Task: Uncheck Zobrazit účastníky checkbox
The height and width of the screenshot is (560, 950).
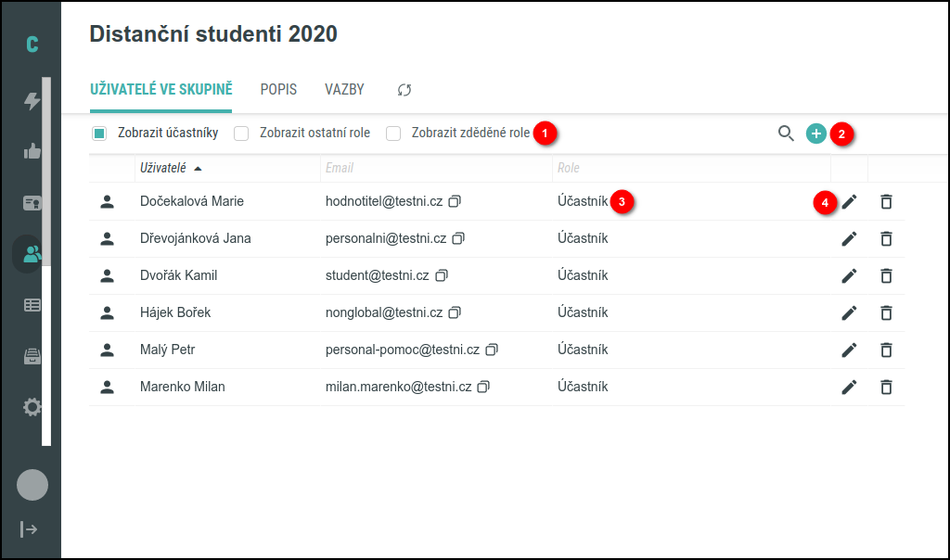Action: coord(99,134)
